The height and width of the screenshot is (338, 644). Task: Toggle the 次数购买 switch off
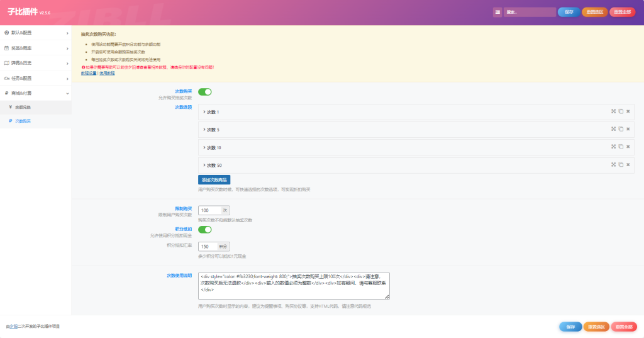click(205, 92)
